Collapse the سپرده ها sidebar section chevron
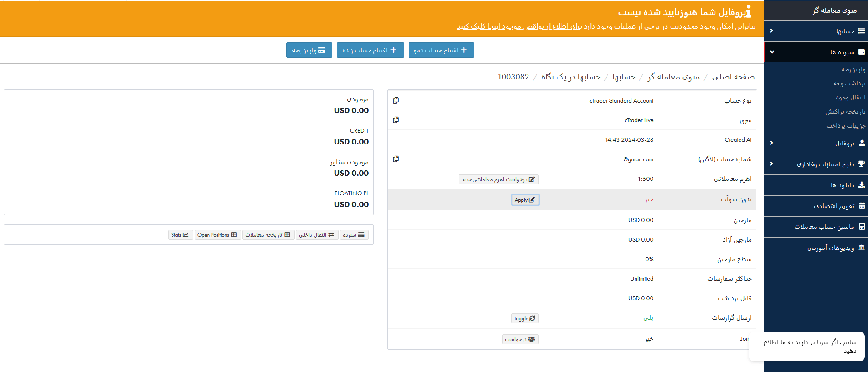This screenshot has height=372, width=868. (772, 52)
